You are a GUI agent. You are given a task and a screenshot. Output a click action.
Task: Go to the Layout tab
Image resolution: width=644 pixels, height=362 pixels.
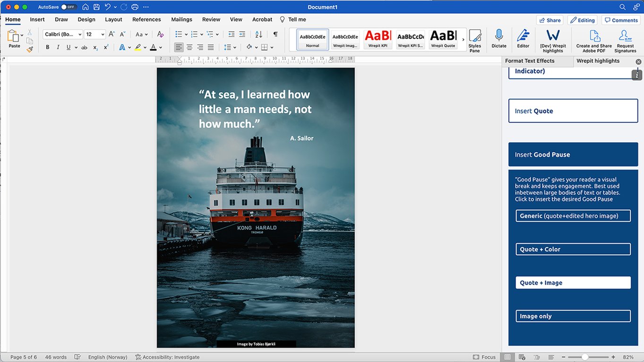coord(113,19)
